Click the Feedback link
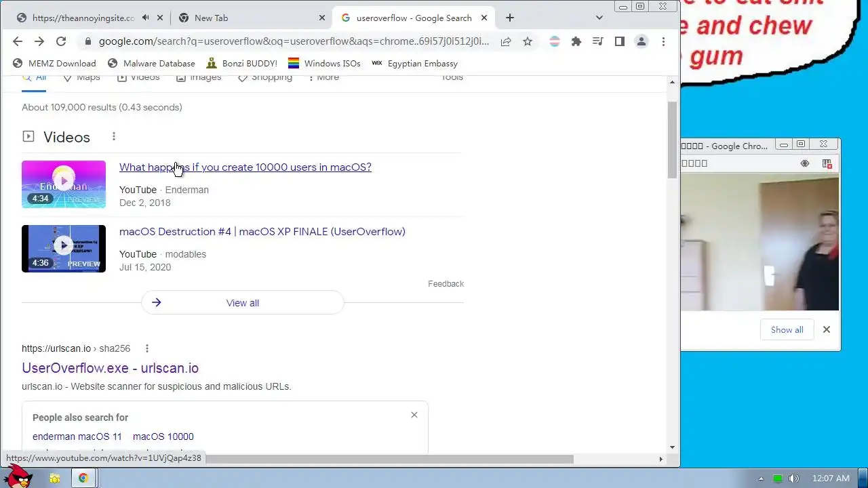868x488 pixels. click(x=446, y=284)
